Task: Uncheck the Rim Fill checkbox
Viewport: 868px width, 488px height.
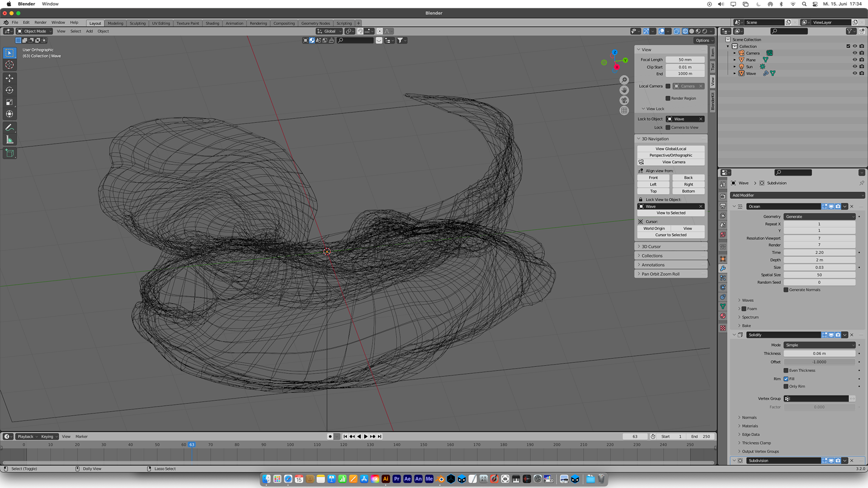Action: (786, 379)
